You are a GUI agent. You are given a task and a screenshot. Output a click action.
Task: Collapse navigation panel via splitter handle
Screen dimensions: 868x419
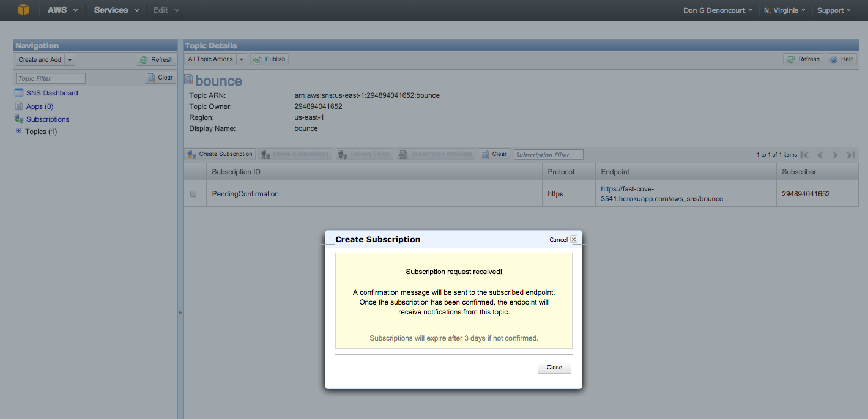[x=180, y=313]
